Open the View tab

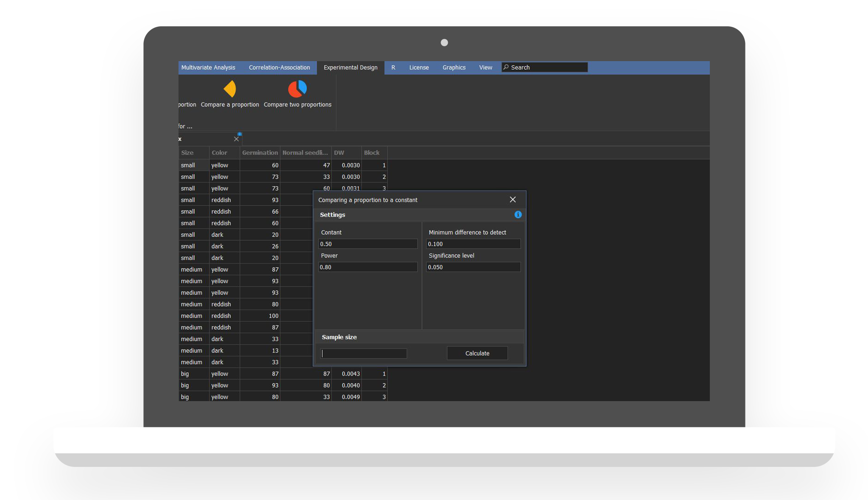click(486, 67)
